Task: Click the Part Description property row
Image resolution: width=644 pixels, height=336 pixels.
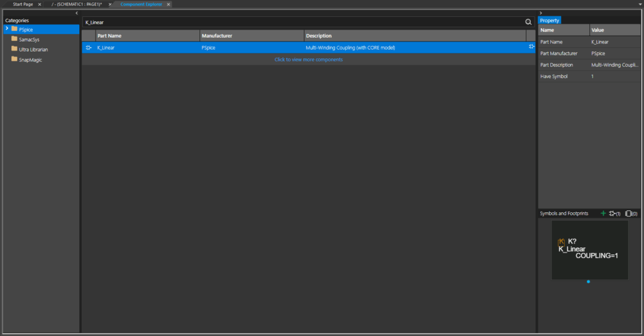Action: [589, 65]
